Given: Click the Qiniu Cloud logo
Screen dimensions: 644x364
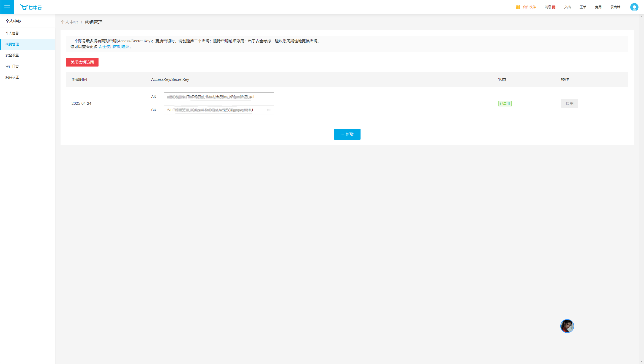Looking at the screenshot, I should [x=31, y=7].
